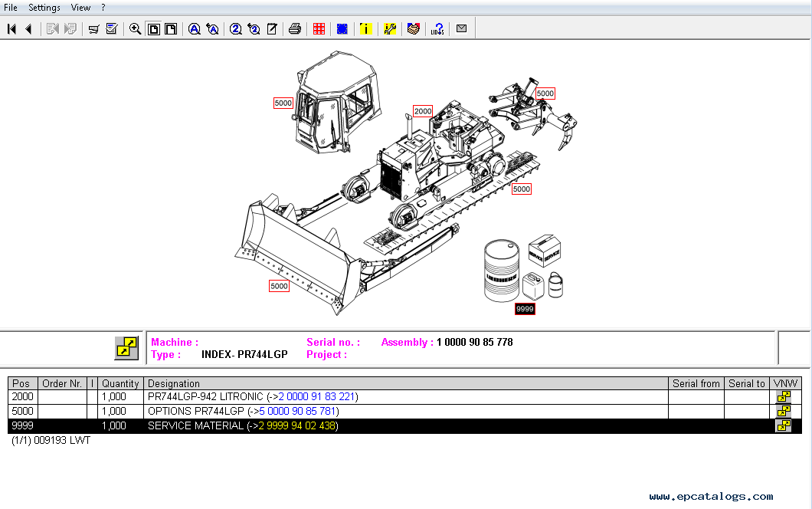Screen dimensions: 812x509
Task: Click the 5000 callout by the track chain
Action: point(522,189)
